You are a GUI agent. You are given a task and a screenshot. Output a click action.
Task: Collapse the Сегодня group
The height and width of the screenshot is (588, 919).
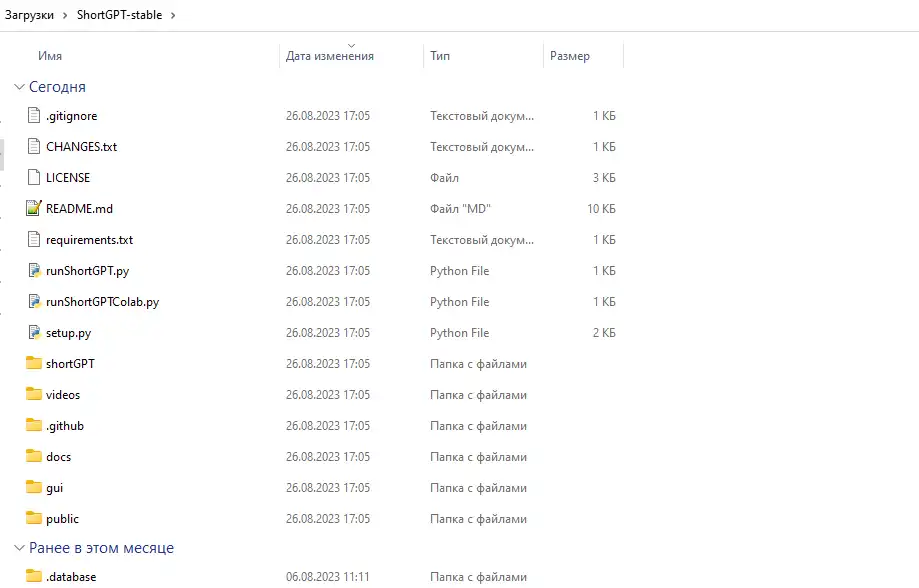click(x=19, y=87)
